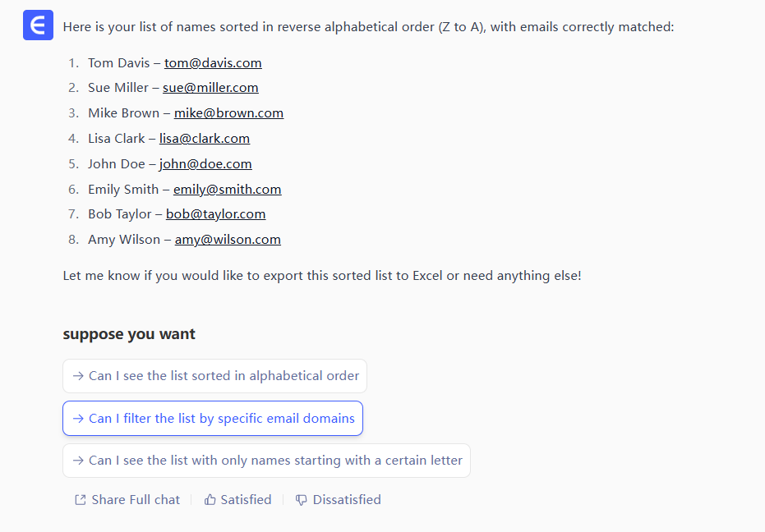Open the tom@davis.com email link
This screenshot has width=765, height=532.
[x=213, y=62]
